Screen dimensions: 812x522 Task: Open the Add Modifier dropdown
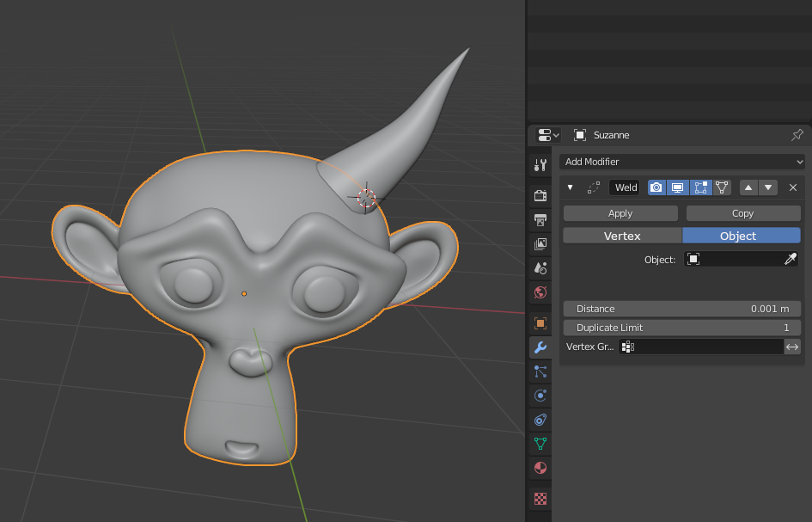pos(682,162)
